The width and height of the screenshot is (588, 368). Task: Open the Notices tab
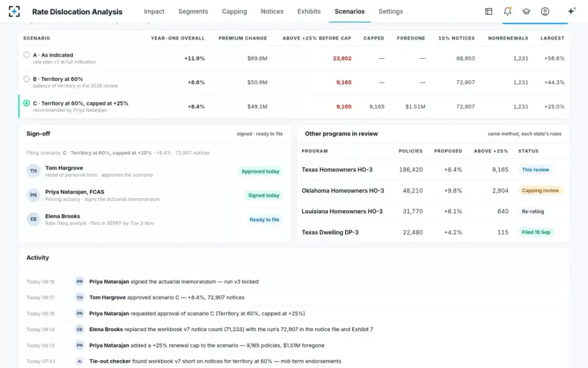coord(272,11)
